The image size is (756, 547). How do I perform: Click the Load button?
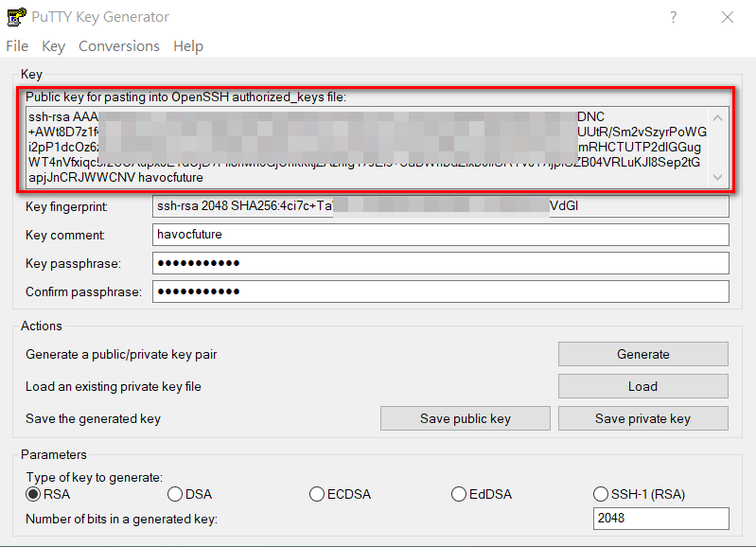(642, 386)
